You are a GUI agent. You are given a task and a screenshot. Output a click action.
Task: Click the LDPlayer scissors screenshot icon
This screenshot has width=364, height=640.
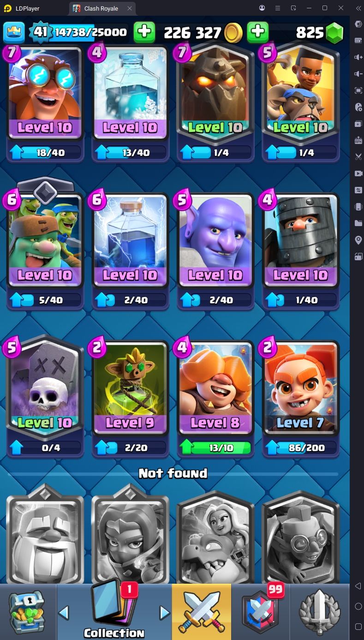click(358, 157)
